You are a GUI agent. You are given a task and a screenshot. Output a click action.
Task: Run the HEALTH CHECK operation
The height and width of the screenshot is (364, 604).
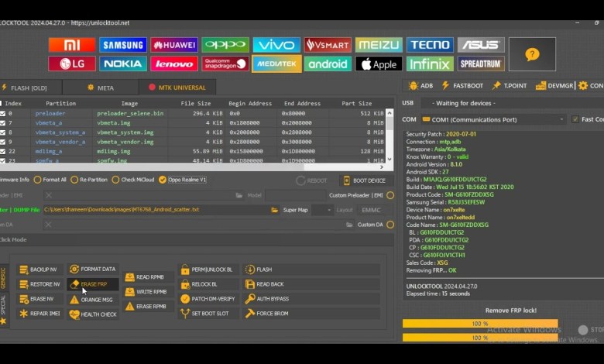click(x=93, y=314)
